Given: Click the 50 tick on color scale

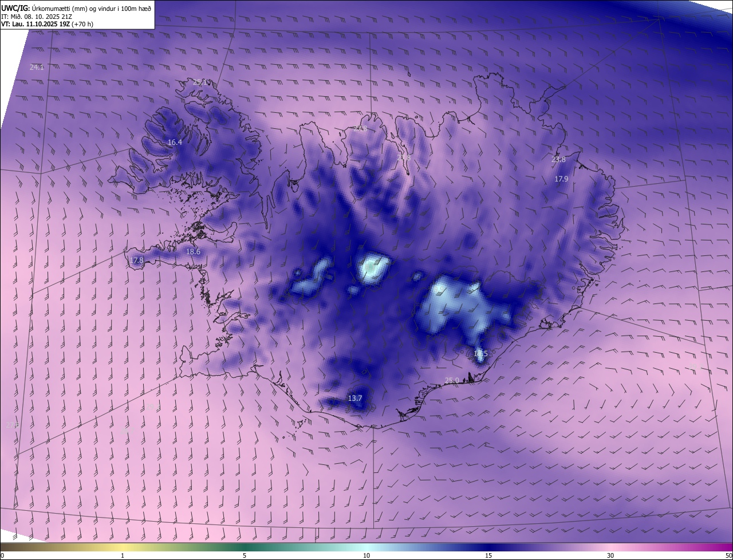Looking at the screenshot, I should click(x=728, y=555).
